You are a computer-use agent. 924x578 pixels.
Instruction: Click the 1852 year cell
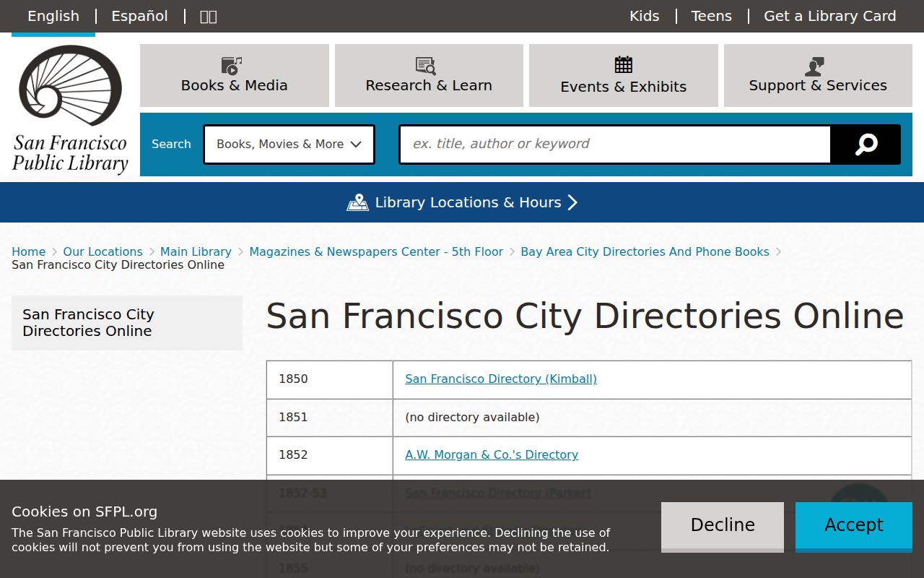330,455
